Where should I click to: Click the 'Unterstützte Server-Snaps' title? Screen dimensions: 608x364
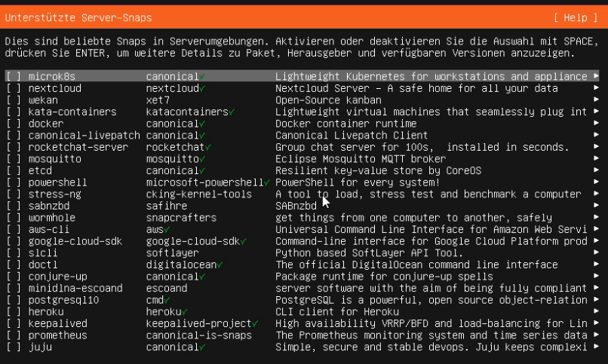[x=78, y=18]
